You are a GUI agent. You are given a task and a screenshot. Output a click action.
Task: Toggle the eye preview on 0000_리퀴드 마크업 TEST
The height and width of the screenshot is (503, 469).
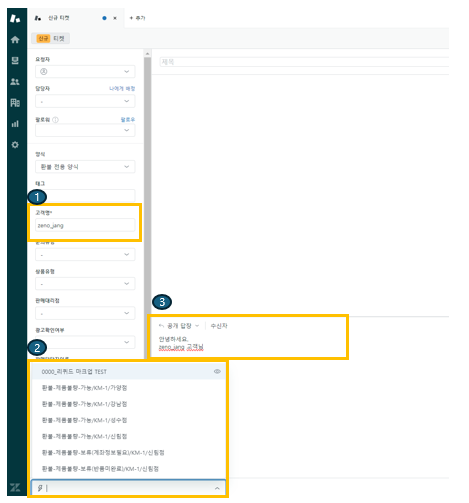[217, 371]
